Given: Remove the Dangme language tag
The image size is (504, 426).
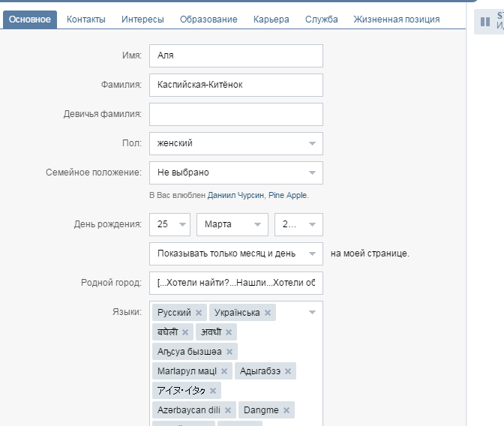Looking at the screenshot, I should [x=286, y=410].
